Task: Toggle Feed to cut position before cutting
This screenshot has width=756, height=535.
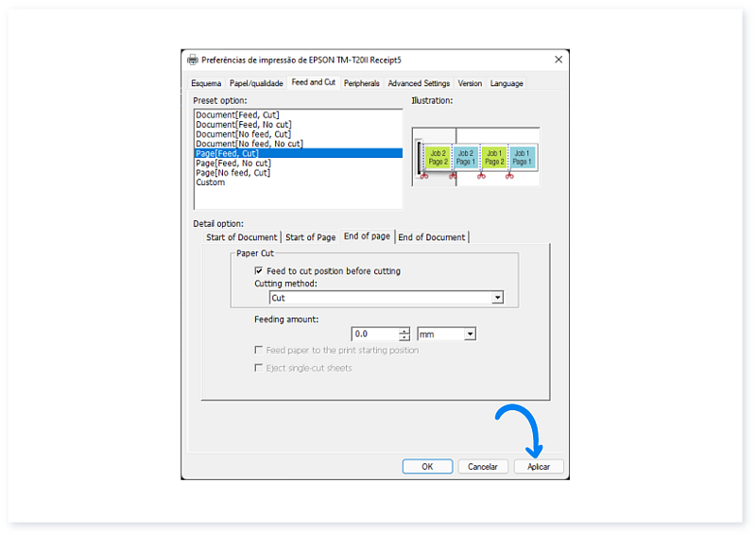Action: 259,271
